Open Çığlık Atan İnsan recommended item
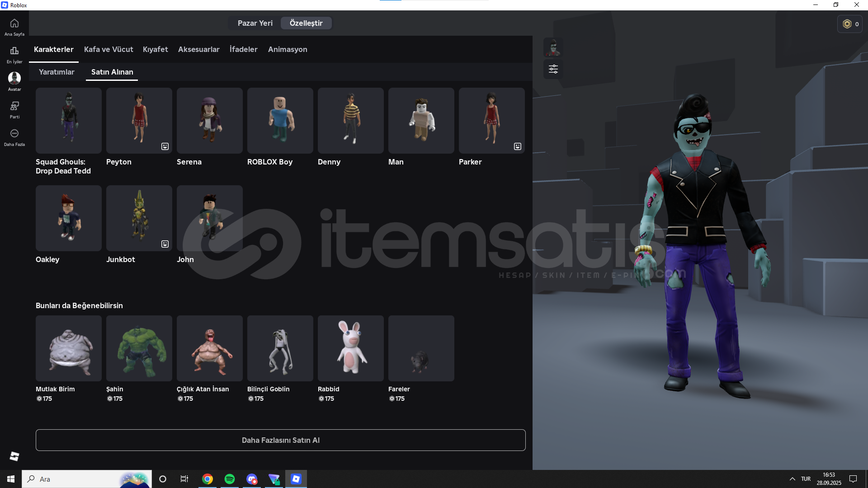The width and height of the screenshot is (868, 488). click(210, 348)
